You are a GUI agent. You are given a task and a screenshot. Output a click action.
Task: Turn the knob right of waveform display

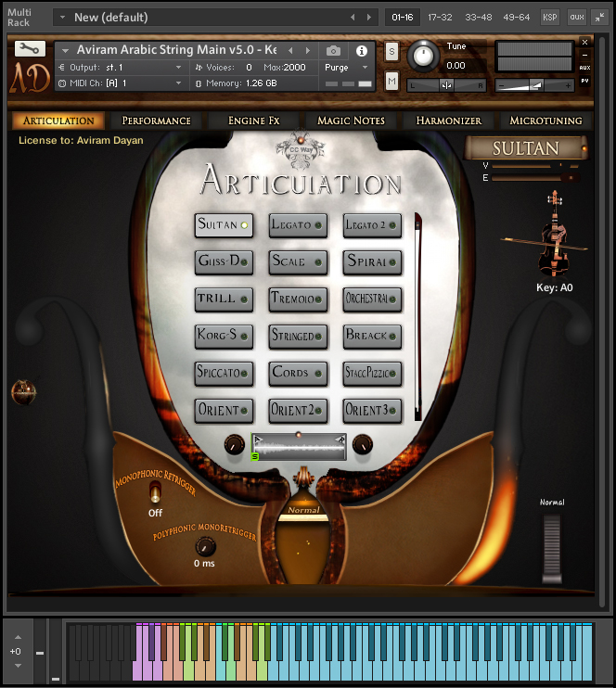363,444
